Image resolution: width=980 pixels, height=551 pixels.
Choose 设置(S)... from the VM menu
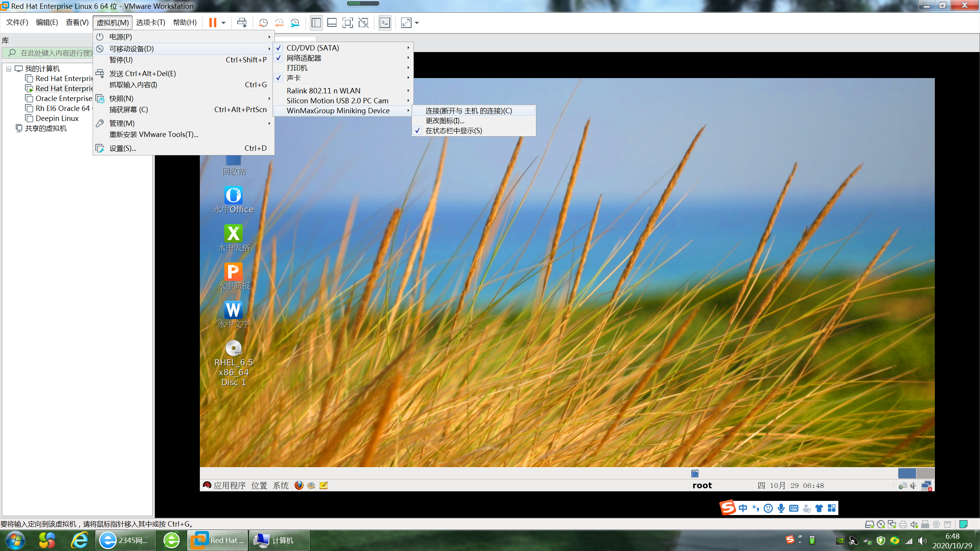[123, 148]
